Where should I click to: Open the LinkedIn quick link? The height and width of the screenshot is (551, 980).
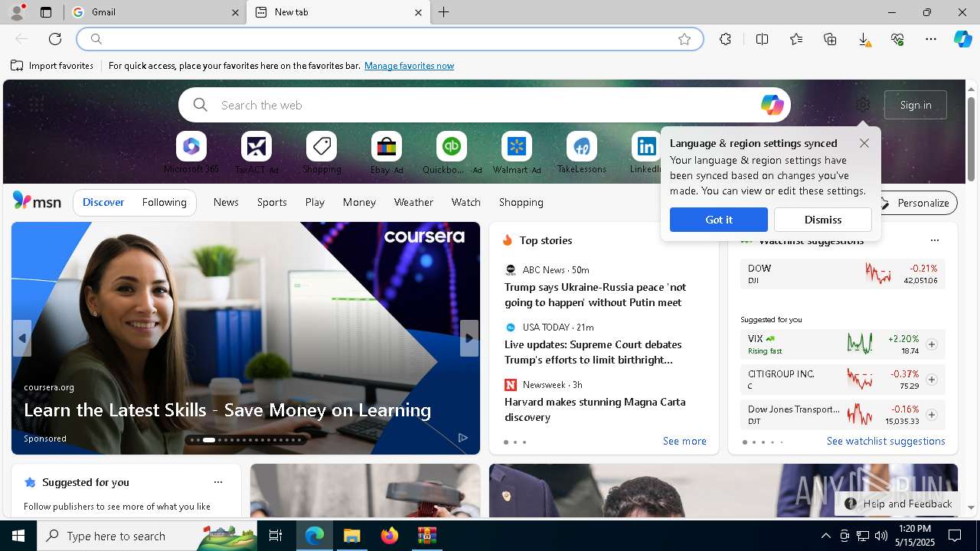(x=645, y=152)
